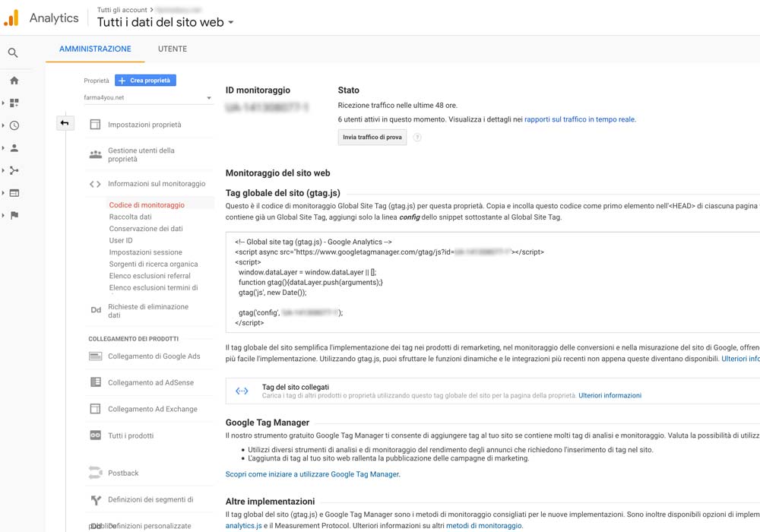Open 'Raccolta dati' submenu item
This screenshot has width=760, height=532.
pyautogui.click(x=131, y=217)
